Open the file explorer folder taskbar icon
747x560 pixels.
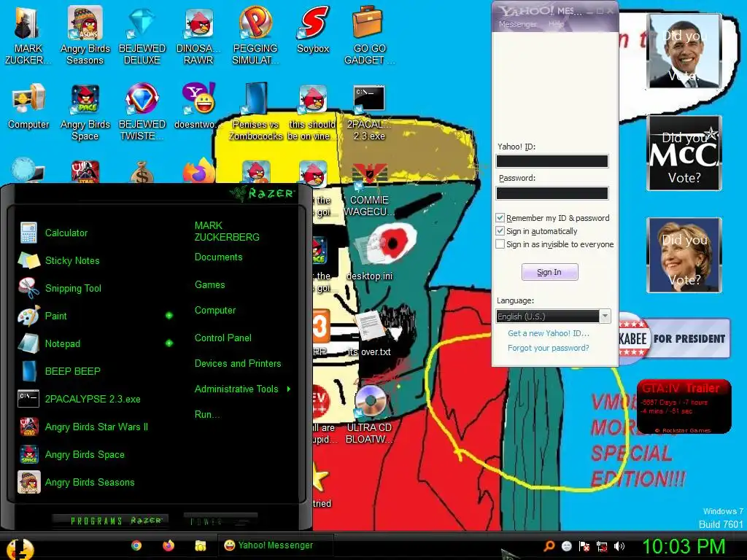click(200, 545)
